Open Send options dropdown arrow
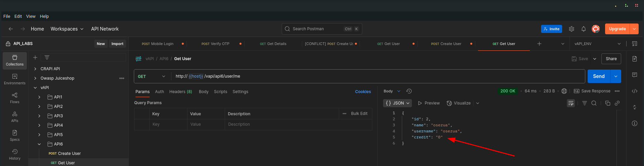The width and height of the screenshot is (644, 166). [x=616, y=76]
